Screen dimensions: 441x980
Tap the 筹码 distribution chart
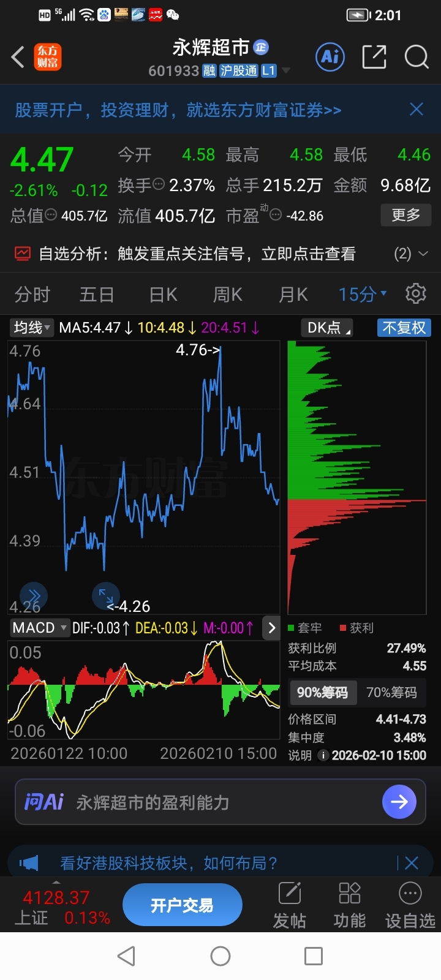(356, 478)
